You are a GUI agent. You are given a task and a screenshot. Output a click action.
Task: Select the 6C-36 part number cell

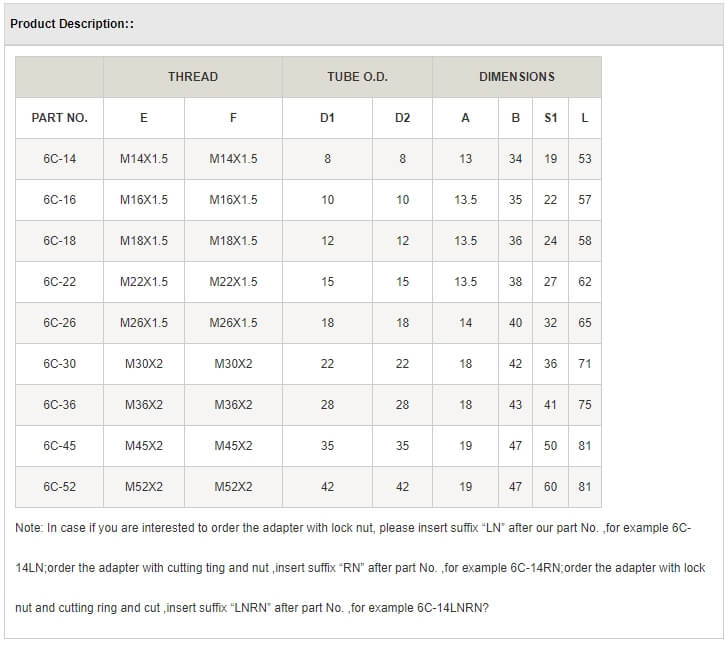[x=60, y=405]
